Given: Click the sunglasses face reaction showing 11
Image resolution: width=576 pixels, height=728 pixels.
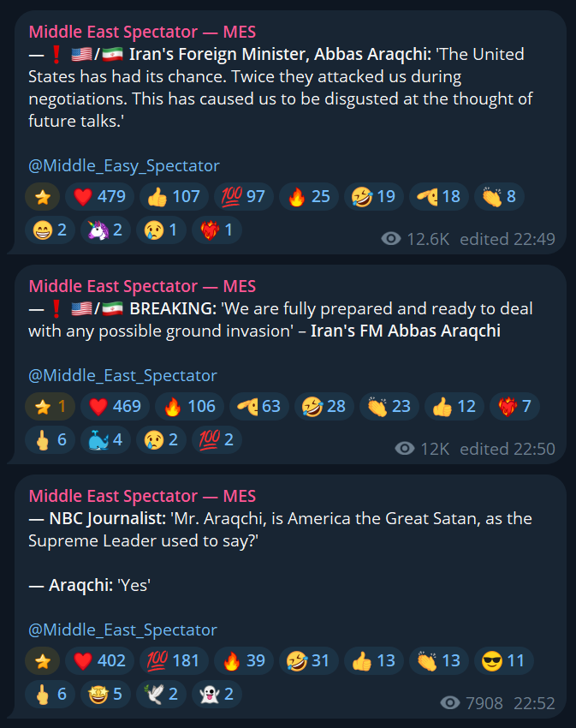Looking at the screenshot, I should [x=503, y=660].
